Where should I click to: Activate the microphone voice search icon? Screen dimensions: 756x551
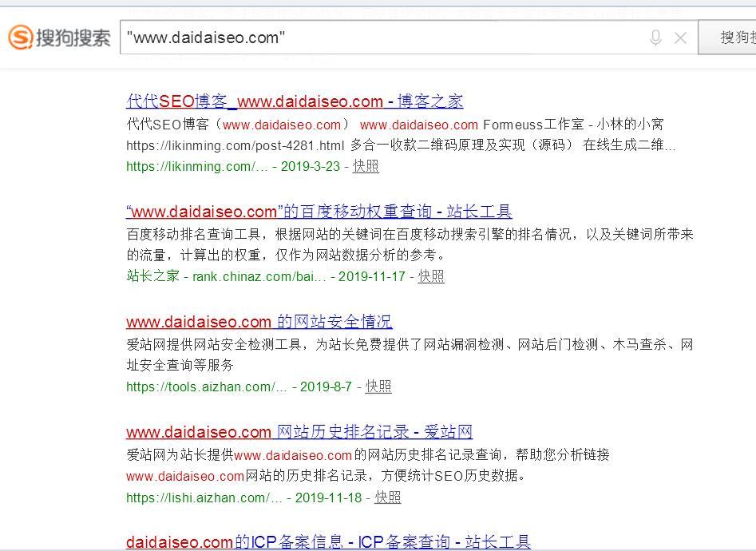pos(655,38)
